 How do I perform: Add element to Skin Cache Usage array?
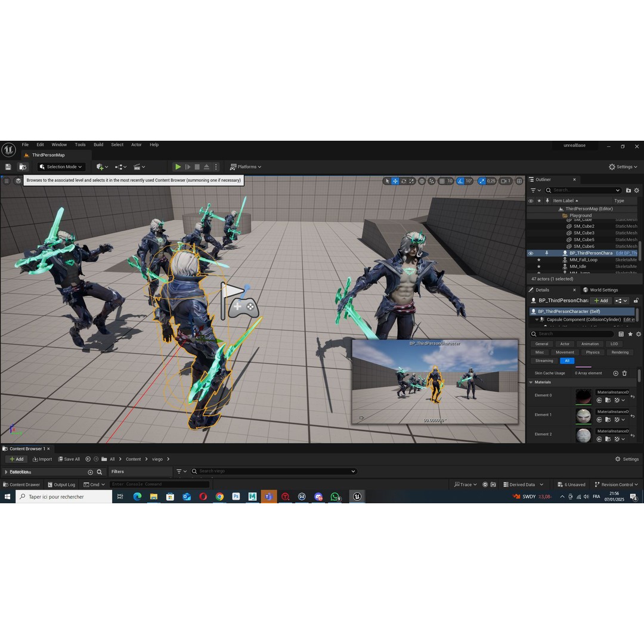615,373
